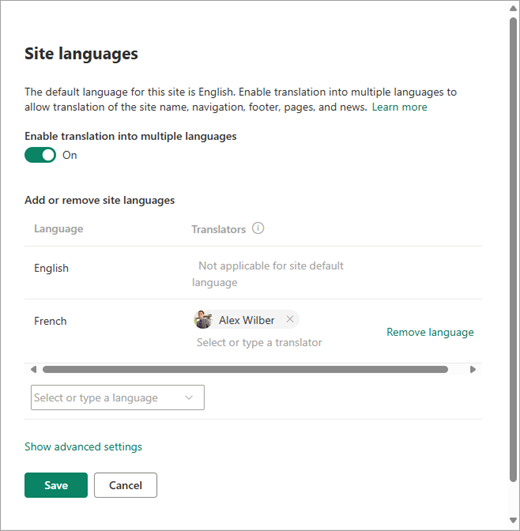
Task: Click the vertical scrollbar thumb
Action: pyautogui.click(x=514, y=249)
